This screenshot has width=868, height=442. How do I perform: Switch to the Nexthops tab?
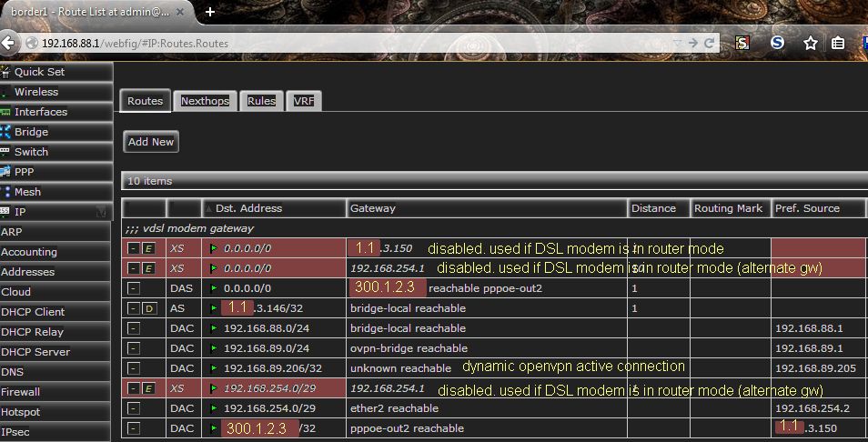pos(205,101)
